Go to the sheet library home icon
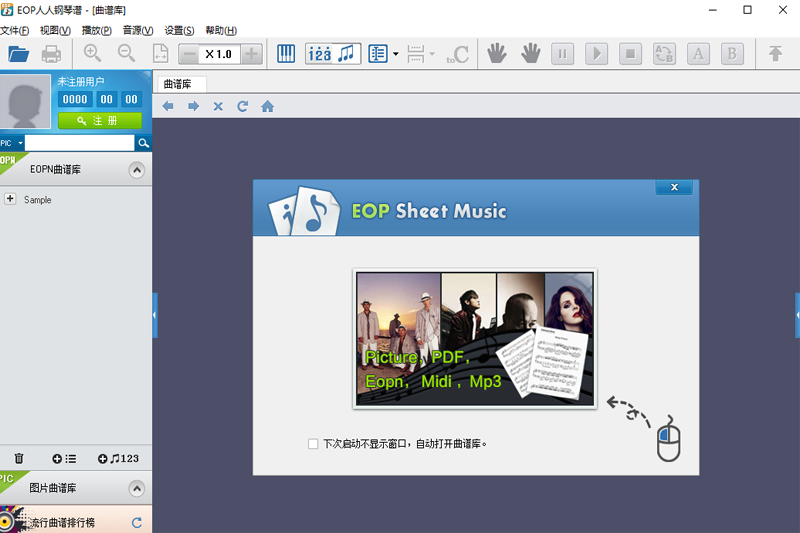 coord(267,106)
